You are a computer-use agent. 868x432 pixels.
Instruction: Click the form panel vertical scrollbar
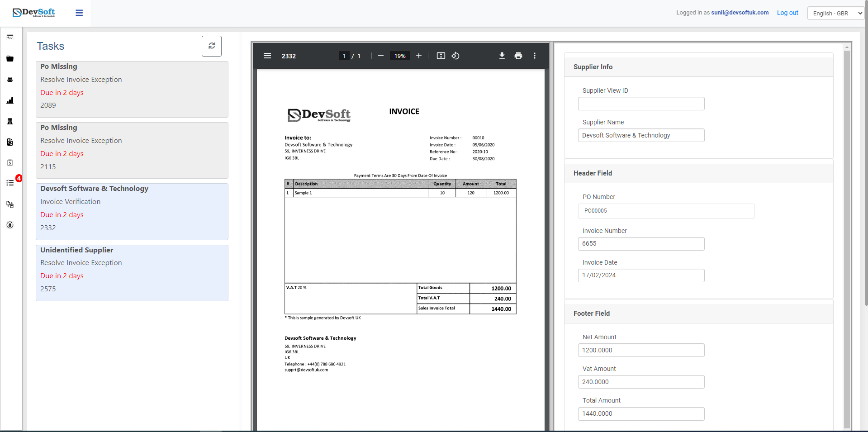coord(847,226)
